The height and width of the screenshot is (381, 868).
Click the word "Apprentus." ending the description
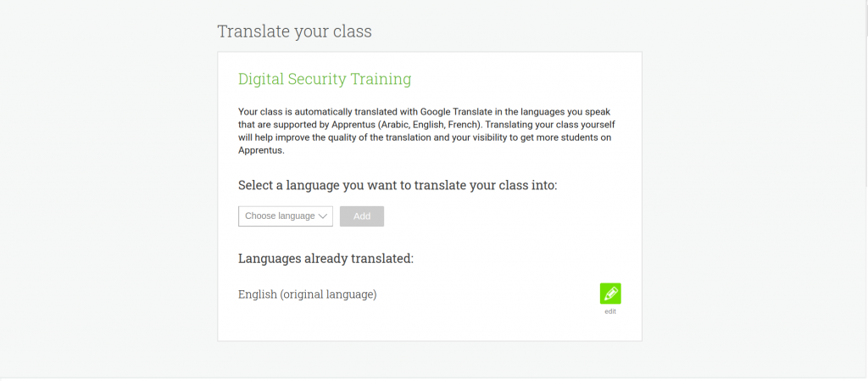coord(261,152)
